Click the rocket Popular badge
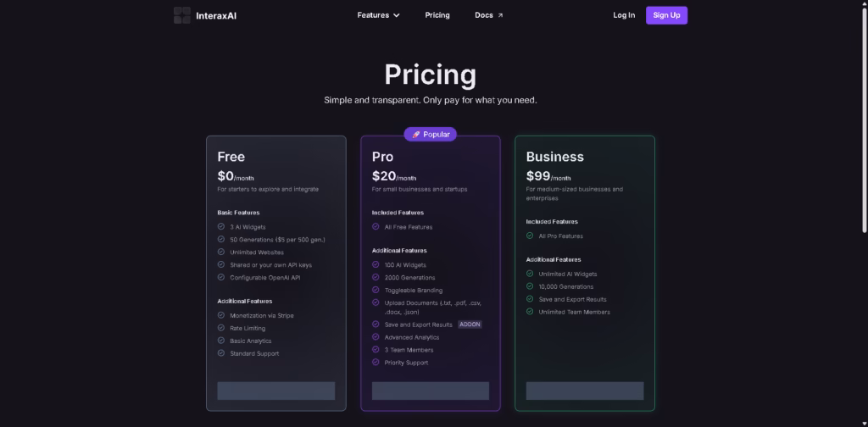The height and width of the screenshot is (427, 868). [430, 135]
